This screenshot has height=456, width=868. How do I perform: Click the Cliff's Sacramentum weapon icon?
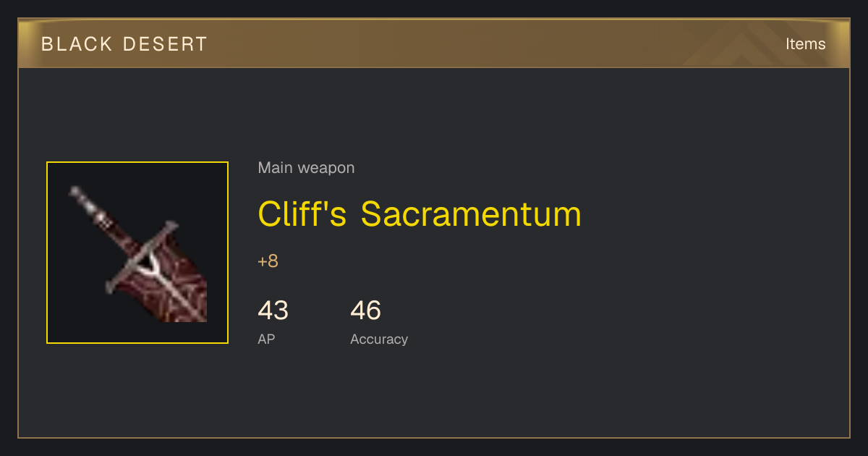click(137, 253)
